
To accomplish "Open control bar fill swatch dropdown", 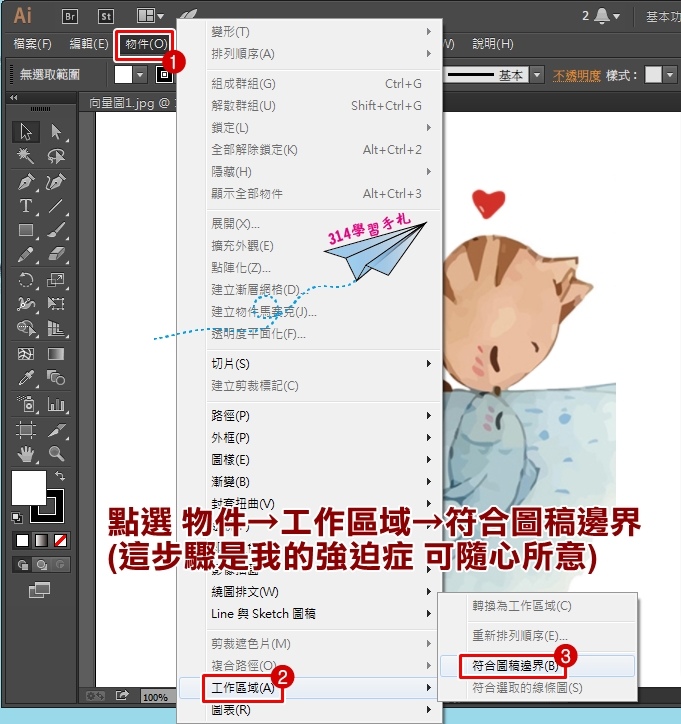I will tap(140, 74).
